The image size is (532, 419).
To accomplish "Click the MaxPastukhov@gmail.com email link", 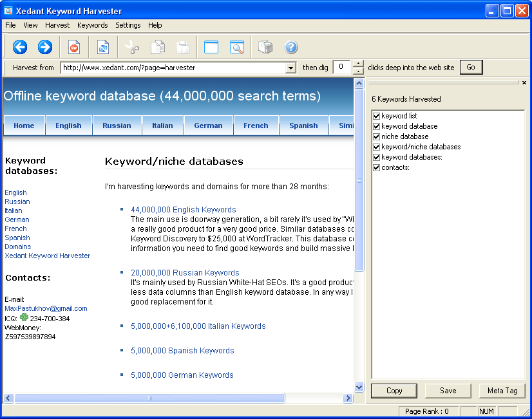I will pos(46,308).
